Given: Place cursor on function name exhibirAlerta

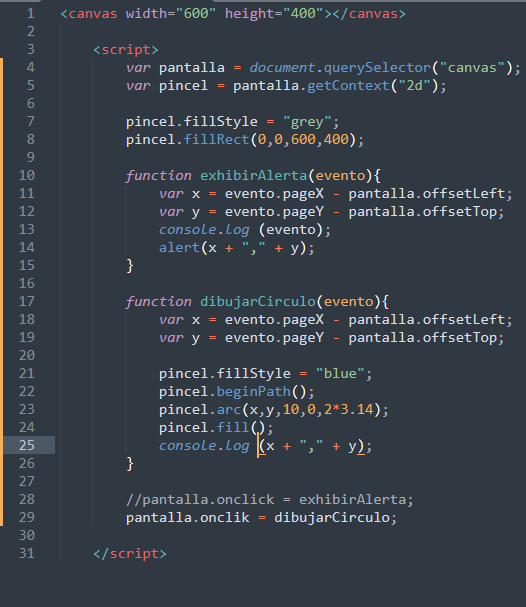Looking at the screenshot, I should (x=254, y=176).
